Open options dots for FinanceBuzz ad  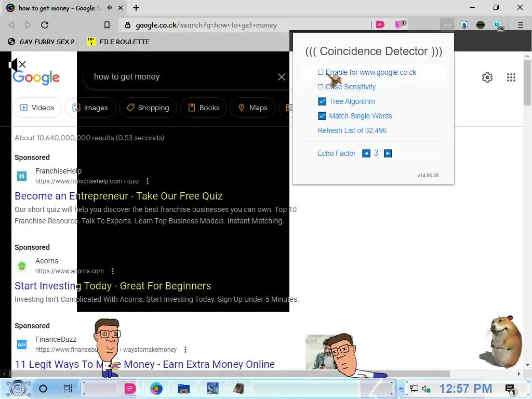point(185,350)
